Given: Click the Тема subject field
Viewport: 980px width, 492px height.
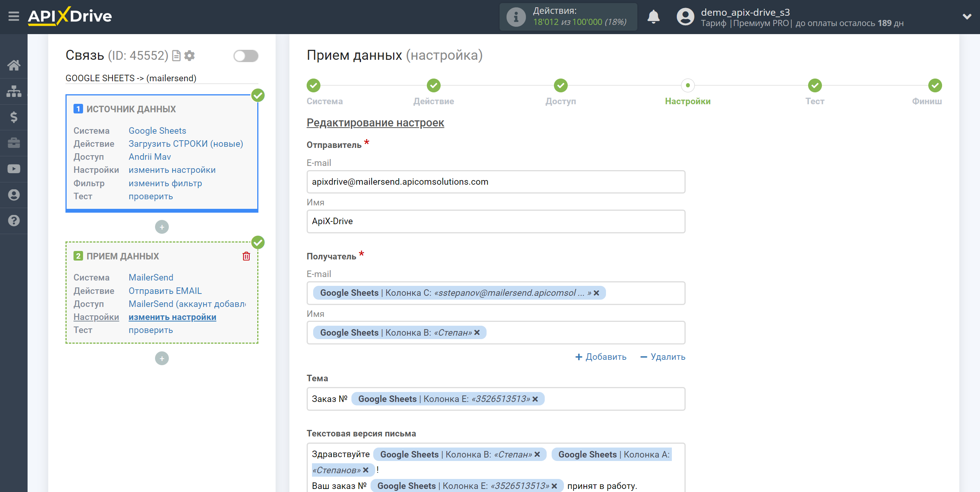Looking at the screenshot, I should tap(496, 399).
